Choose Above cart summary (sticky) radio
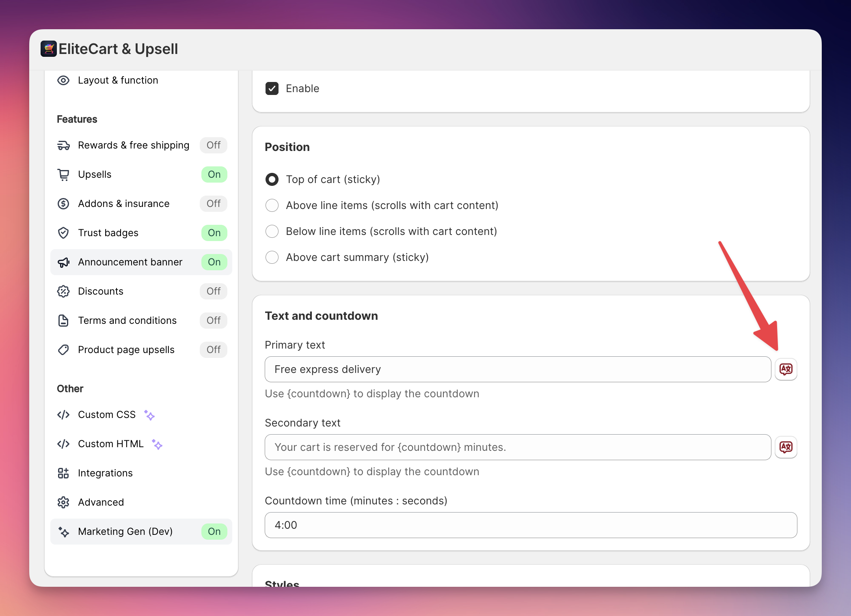 coord(272,257)
